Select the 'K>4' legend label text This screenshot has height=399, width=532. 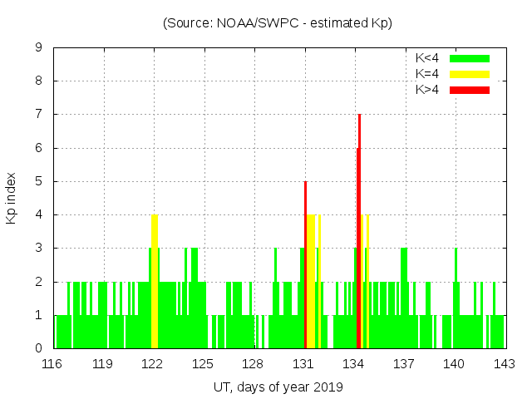(x=427, y=89)
